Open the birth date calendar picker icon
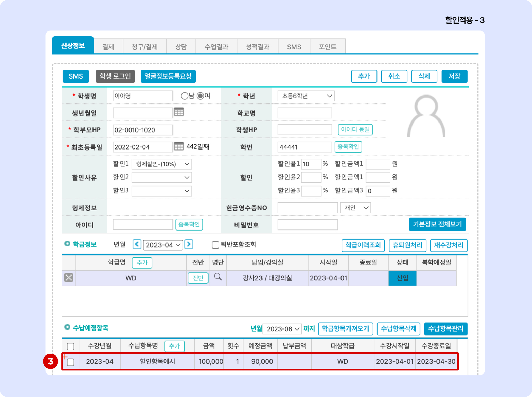Viewport: 532px width, 397px height. coord(178,112)
